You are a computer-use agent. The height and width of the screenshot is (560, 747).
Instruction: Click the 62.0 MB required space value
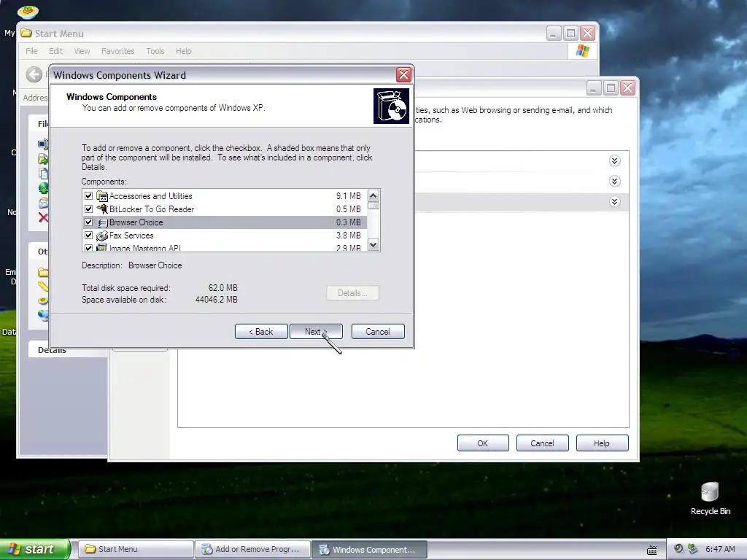[222, 287]
